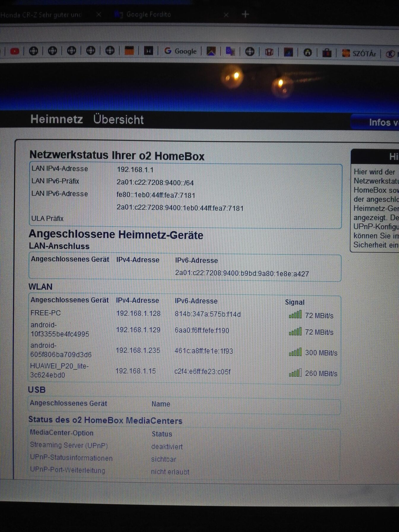Click the ULA Präfix label
This screenshot has width=399, height=532.
tap(47, 218)
